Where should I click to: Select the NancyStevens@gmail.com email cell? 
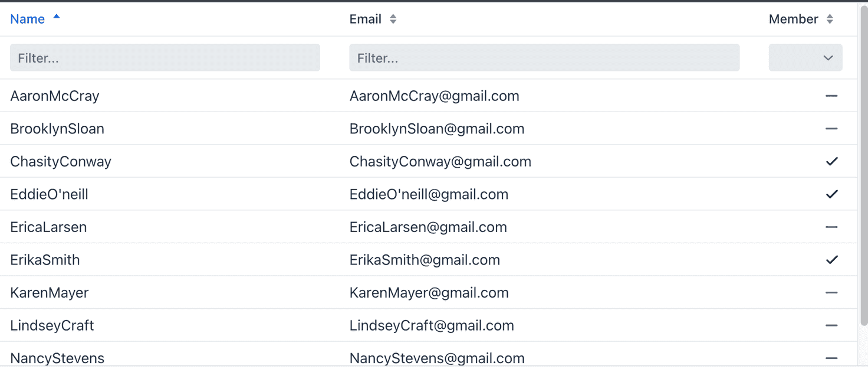coord(437,358)
